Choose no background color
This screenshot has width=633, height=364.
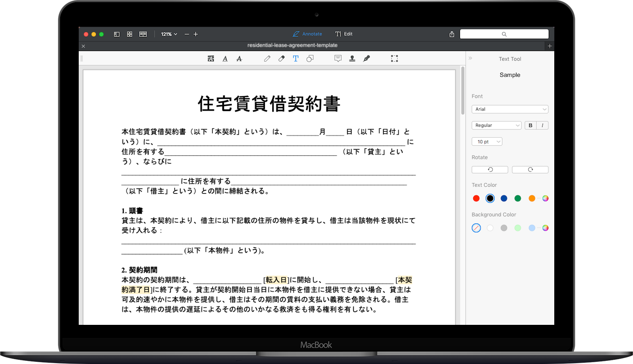(476, 228)
